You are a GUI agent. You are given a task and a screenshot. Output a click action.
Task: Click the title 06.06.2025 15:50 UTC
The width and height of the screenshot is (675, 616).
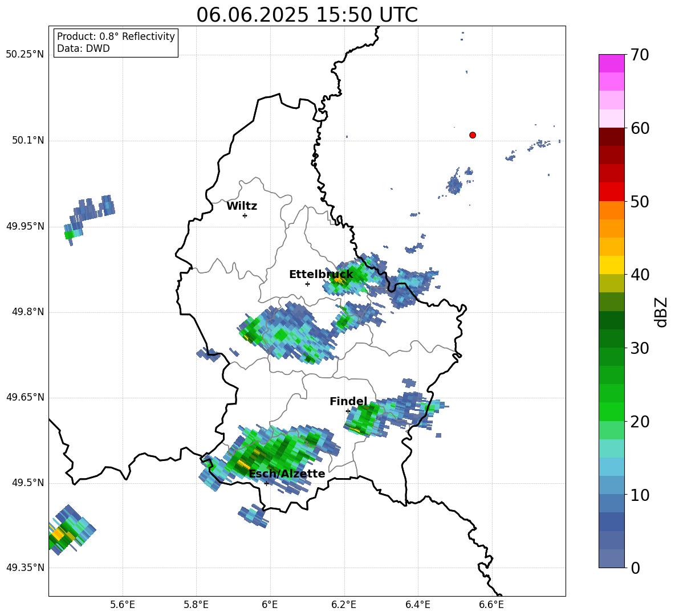coord(307,15)
